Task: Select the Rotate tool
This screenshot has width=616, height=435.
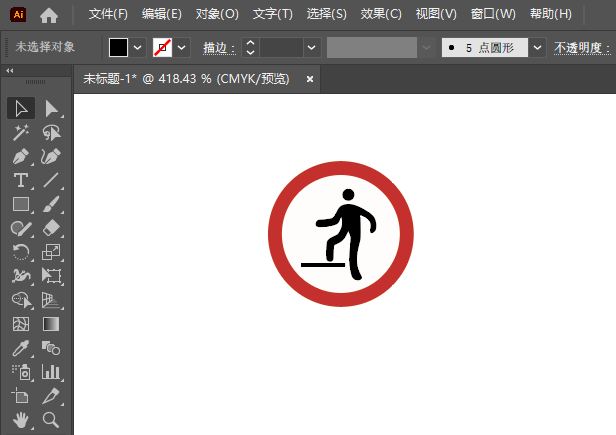Action: pos(21,252)
